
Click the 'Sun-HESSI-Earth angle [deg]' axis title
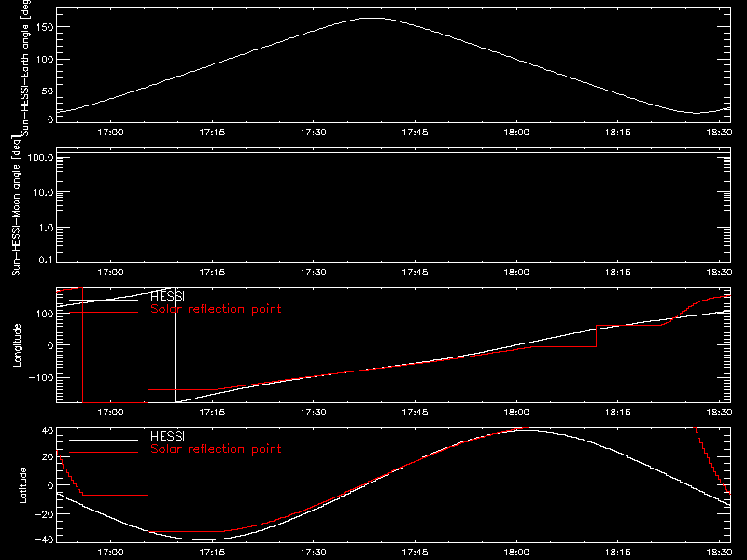click(x=25, y=67)
